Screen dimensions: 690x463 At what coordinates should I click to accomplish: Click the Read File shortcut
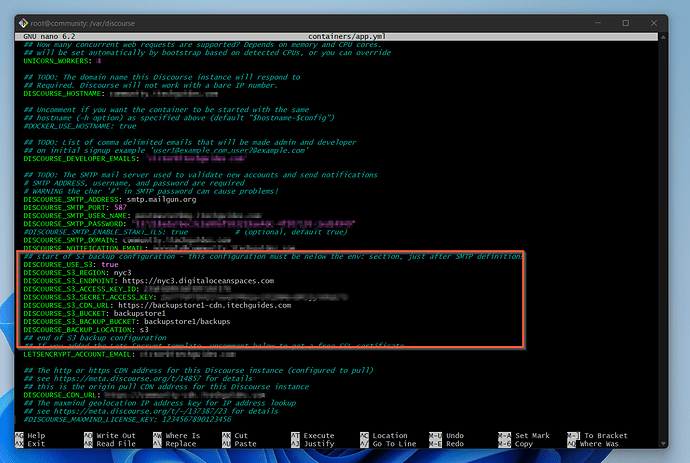(110, 444)
